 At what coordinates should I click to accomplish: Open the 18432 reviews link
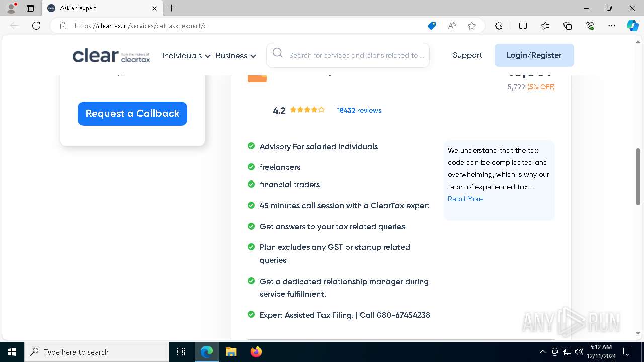coord(359,110)
